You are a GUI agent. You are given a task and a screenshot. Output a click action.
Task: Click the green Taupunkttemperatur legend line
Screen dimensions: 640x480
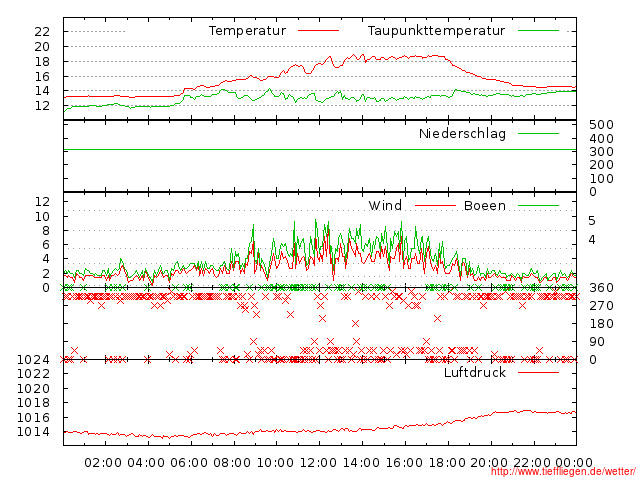click(538, 31)
